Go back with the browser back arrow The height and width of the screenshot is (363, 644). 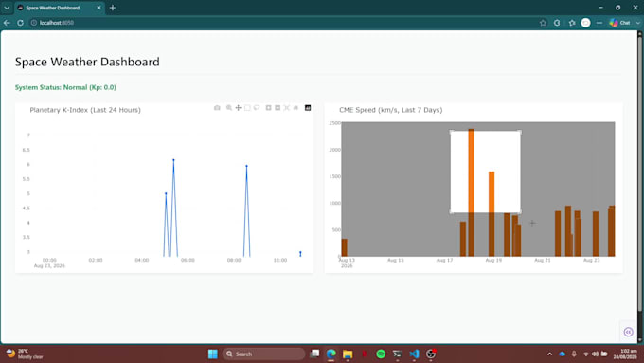pos(7,23)
